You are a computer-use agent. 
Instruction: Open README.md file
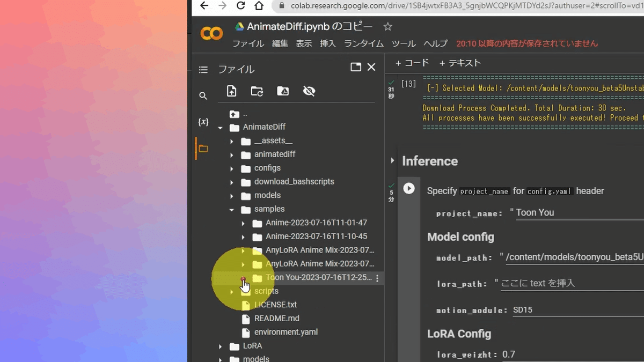click(277, 319)
